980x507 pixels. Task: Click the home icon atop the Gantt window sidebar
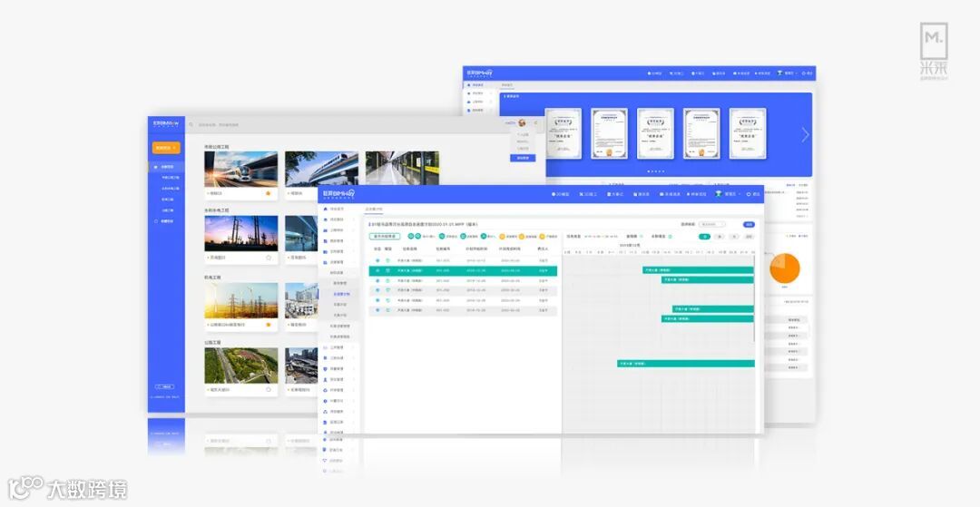(325, 209)
